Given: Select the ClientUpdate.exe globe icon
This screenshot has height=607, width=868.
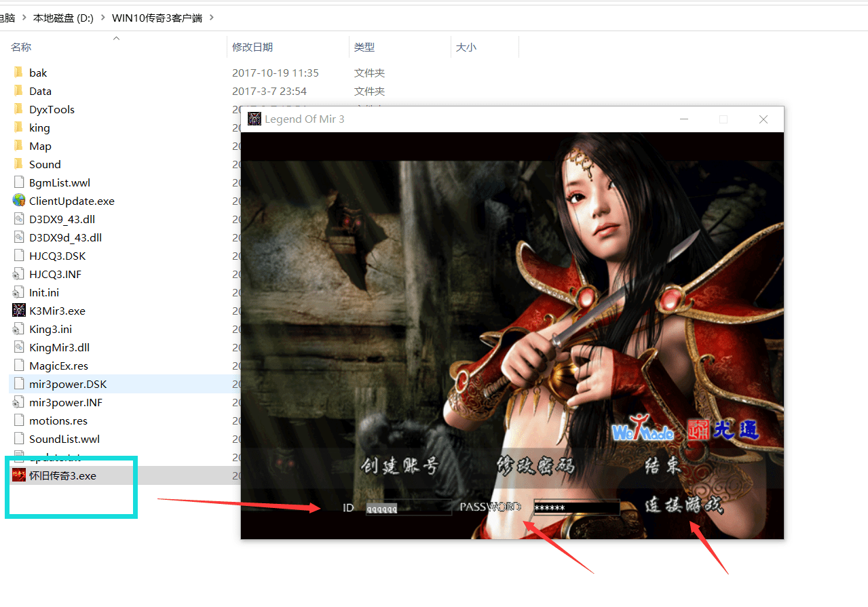Looking at the screenshot, I should 18,201.
